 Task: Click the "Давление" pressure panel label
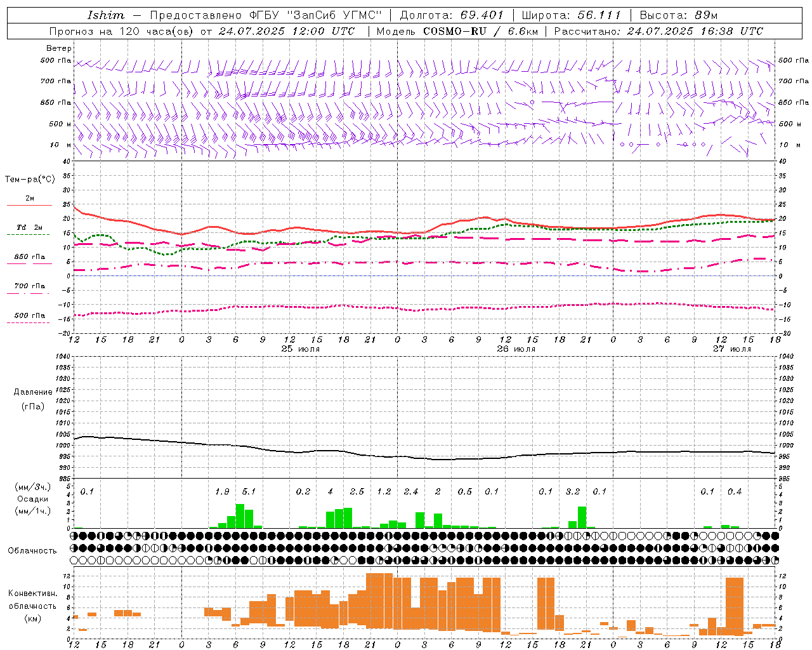[x=33, y=392]
